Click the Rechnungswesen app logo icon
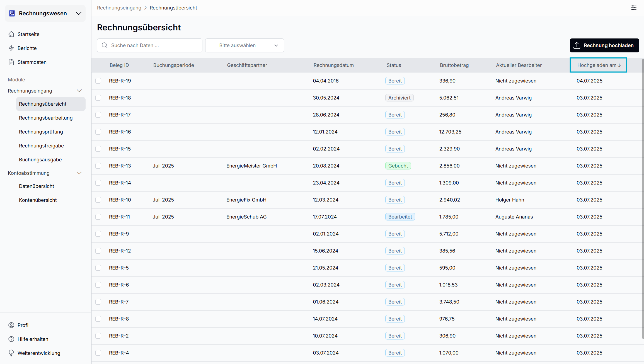 [12, 13]
